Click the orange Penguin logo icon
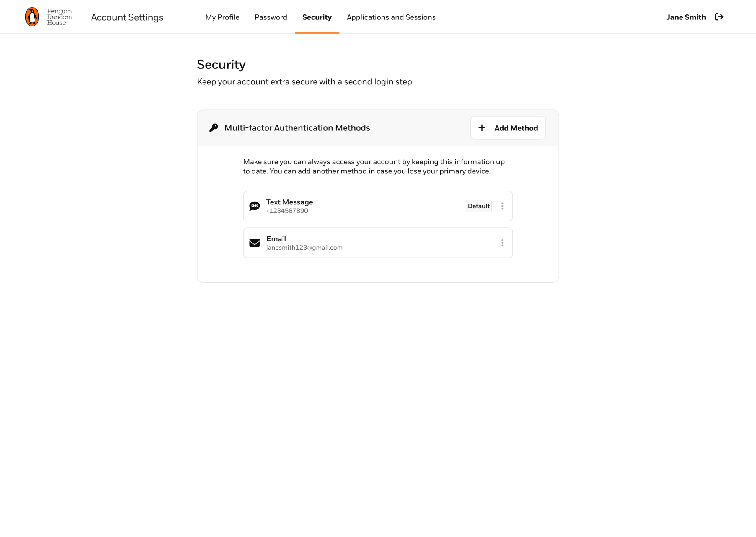The width and height of the screenshot is (756, 537). tap(32, 17)
